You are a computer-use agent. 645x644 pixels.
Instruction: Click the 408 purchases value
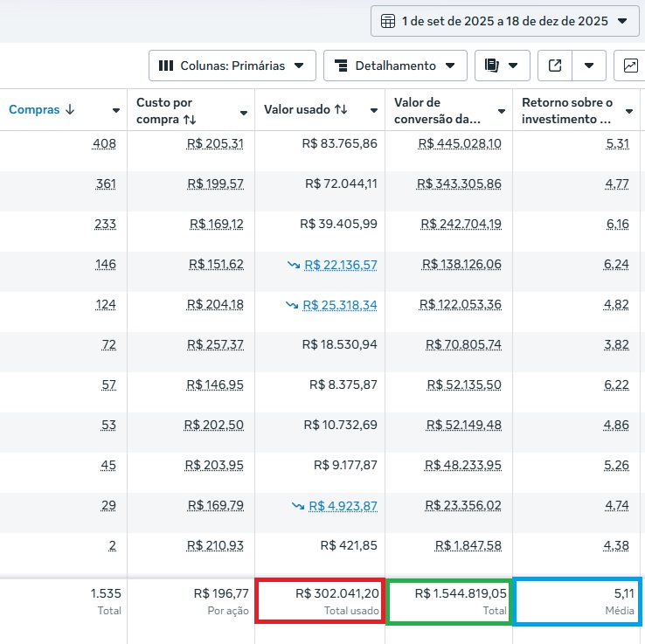point(104,143)
